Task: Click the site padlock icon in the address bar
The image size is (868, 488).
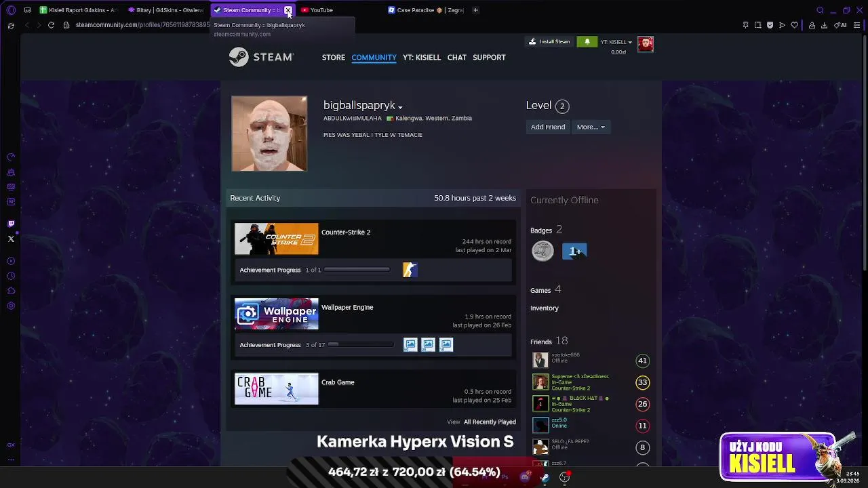Action: [66, 25]
